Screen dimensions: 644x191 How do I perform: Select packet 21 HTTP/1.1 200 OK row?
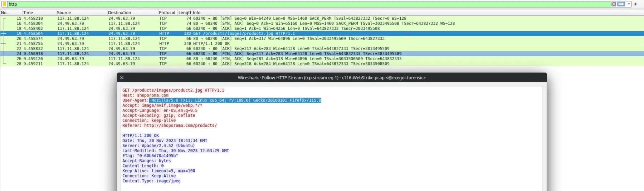tap(322, 43)
